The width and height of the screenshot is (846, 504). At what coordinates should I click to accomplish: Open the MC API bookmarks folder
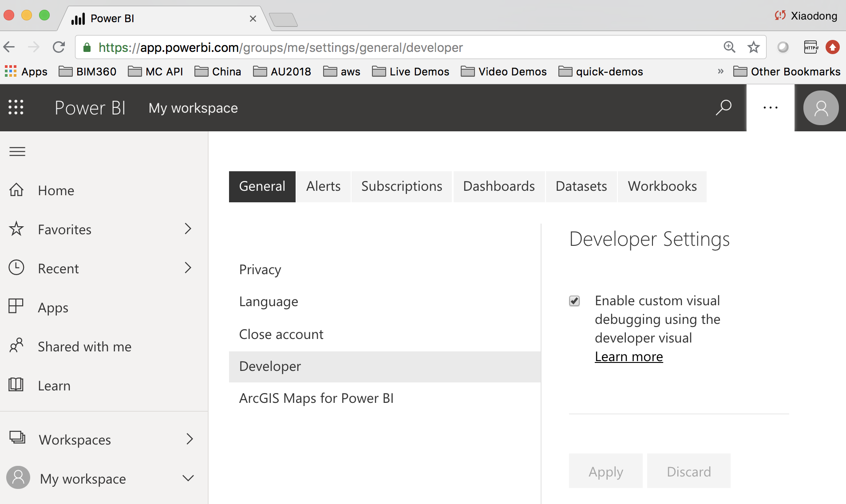pyautogui.click(x=155, y=71)
